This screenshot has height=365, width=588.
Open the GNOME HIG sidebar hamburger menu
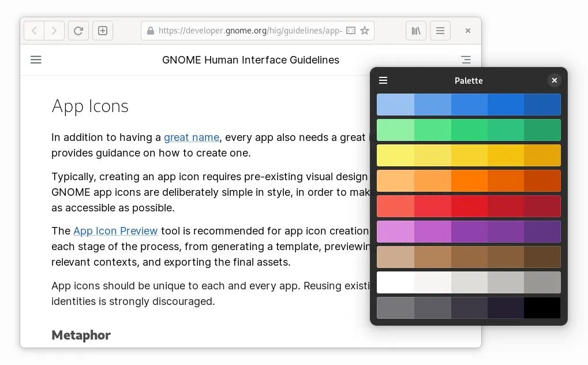tap(36, 59)
